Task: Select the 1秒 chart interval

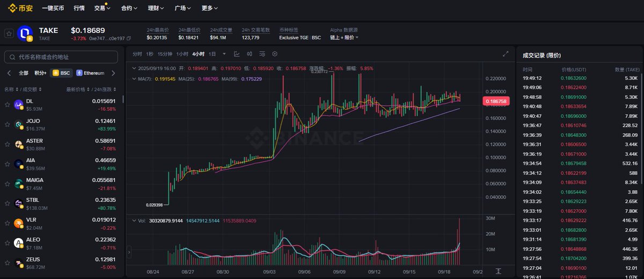Action: click(150, 54)
